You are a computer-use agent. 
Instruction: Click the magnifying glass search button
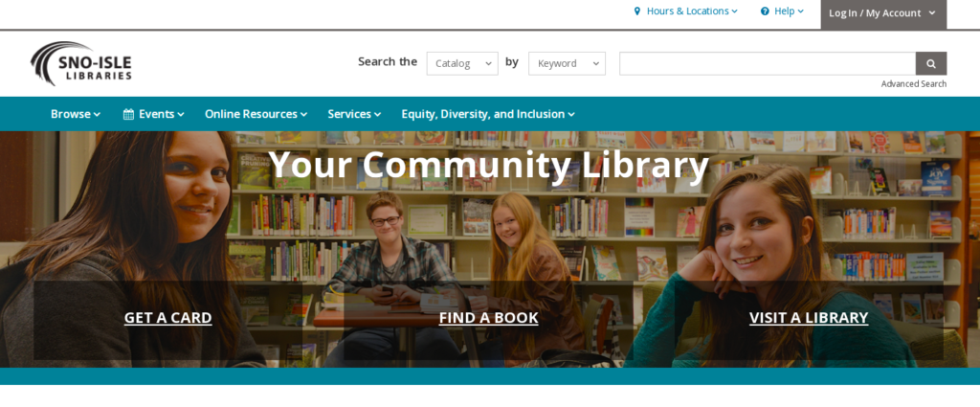point(930,64)
